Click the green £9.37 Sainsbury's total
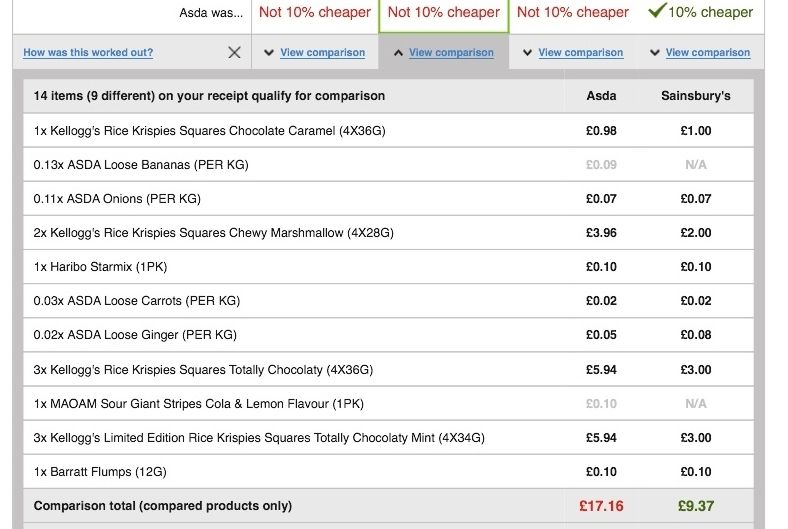Screen dimensions: 788x529 pyautogui.click(x=695, y=506)
